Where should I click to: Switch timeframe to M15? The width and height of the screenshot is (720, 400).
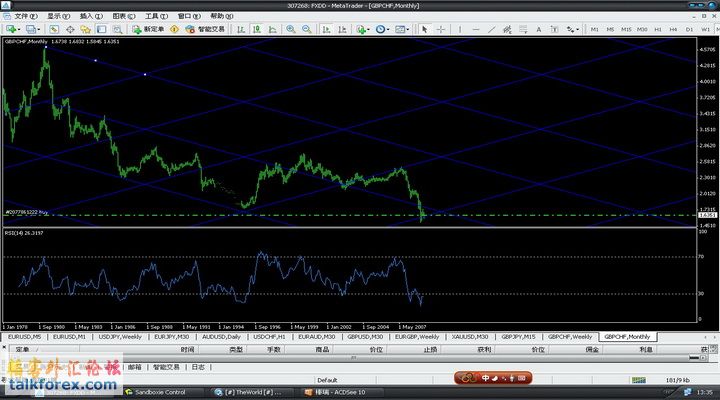(626, 29)
